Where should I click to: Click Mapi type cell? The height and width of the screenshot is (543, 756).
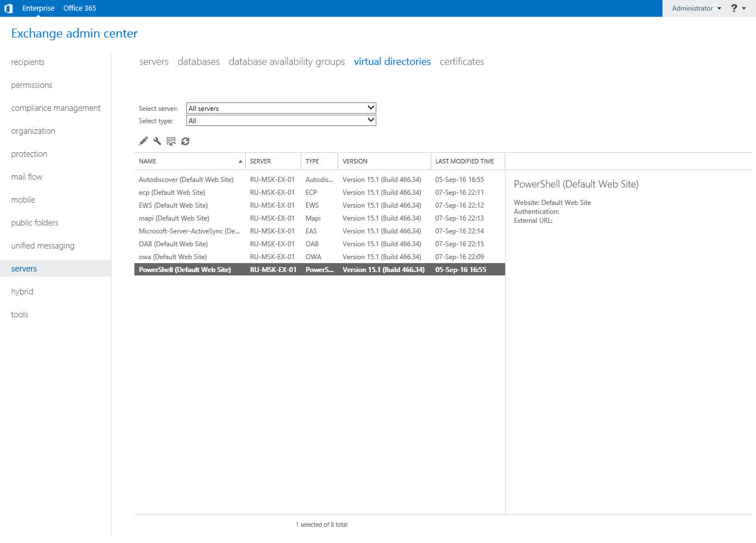313,218
